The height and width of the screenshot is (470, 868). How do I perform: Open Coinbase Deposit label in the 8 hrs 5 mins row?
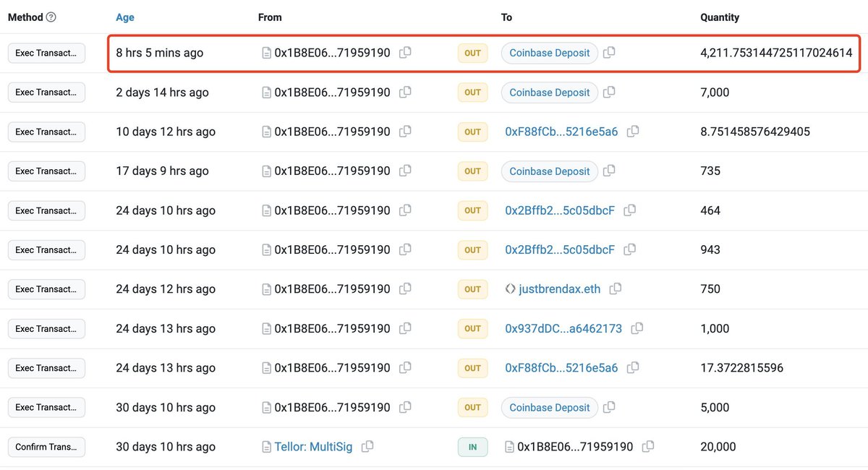[x=550, y=53]
